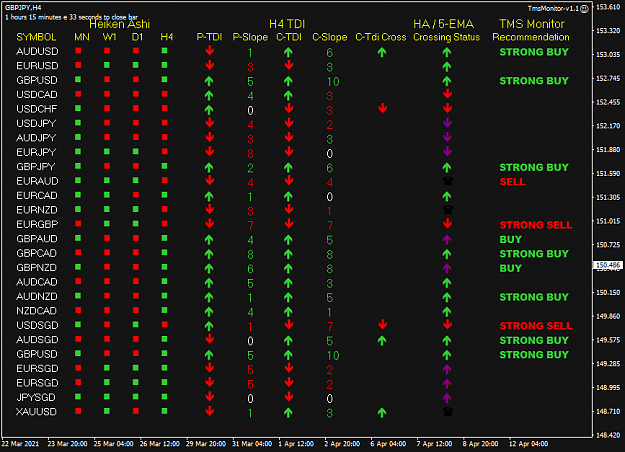
Task: Click the GBPCAD STRONG BUY recommendation
Action: [534, 254]
